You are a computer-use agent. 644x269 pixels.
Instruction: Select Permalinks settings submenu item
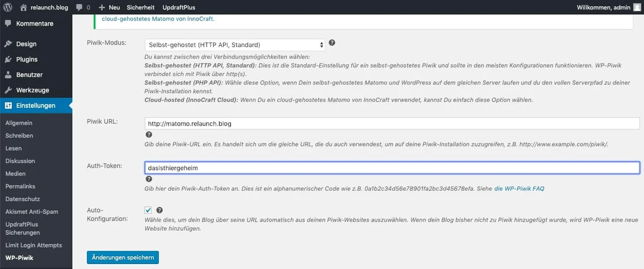20,186
